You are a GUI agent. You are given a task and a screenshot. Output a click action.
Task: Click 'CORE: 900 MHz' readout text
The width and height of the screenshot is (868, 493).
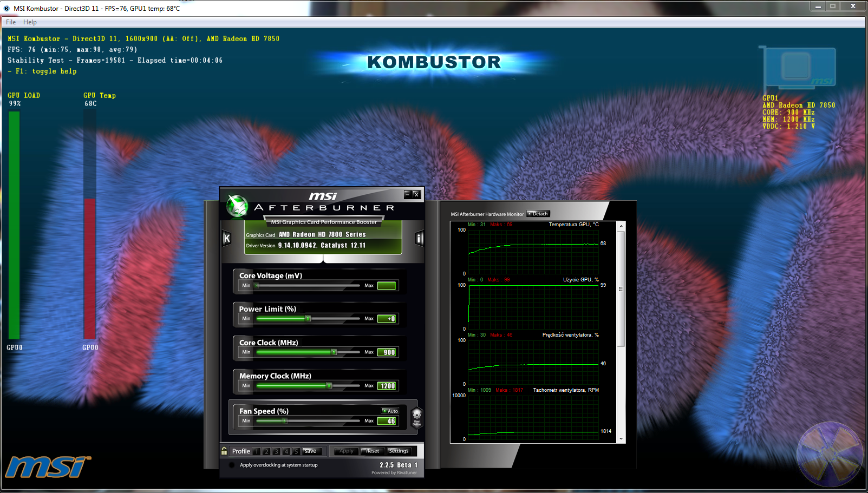(x=788, y=113)
